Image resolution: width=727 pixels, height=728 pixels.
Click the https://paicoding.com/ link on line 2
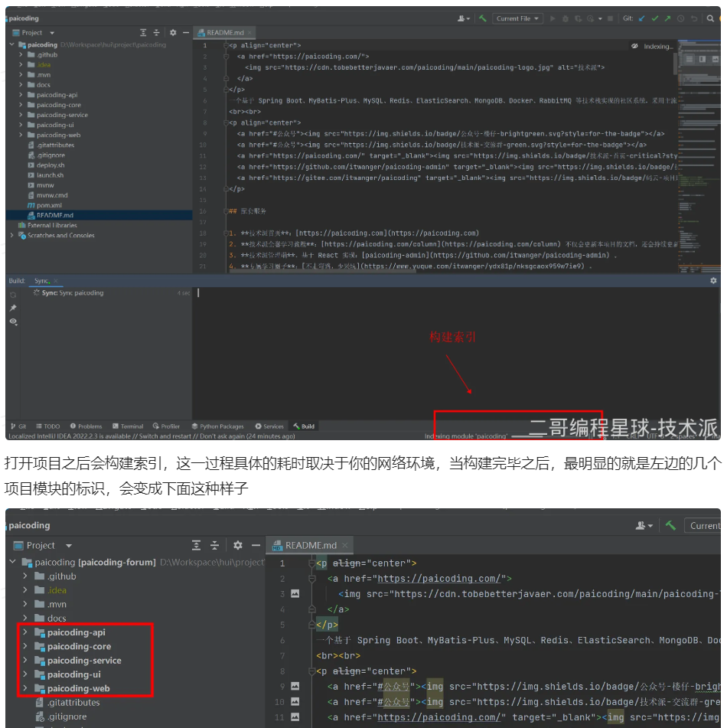(x=438, y=579)
